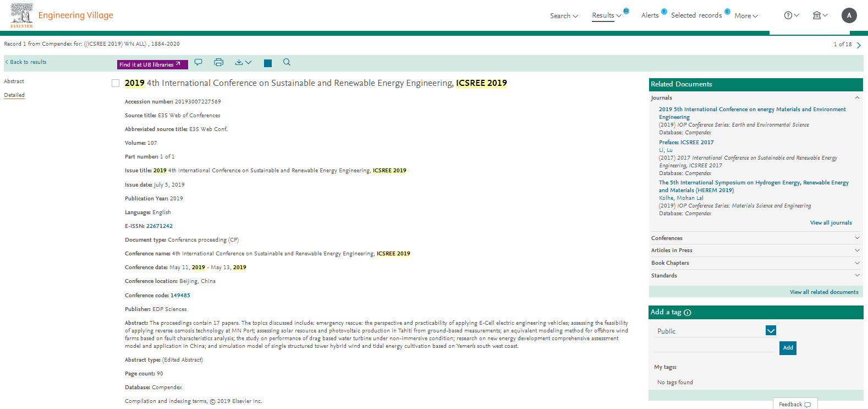Open the Public tag visibility dropdown
Screen dimensions: 868x409
771,331
